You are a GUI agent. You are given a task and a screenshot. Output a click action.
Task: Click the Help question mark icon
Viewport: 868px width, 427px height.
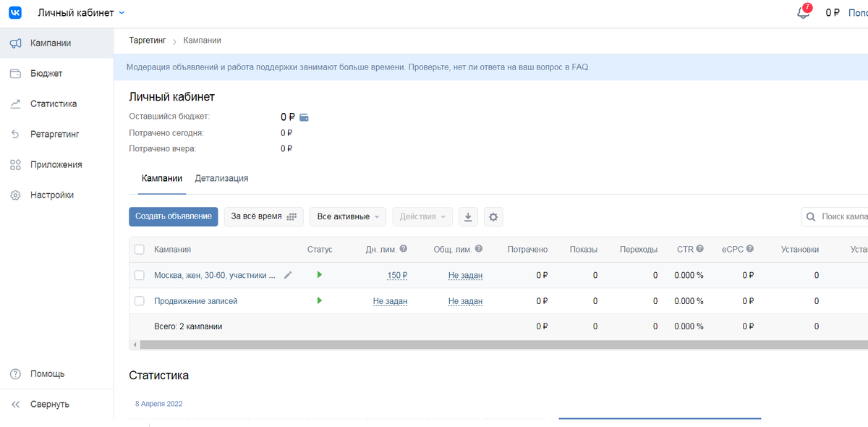click(x=15, y=374)
